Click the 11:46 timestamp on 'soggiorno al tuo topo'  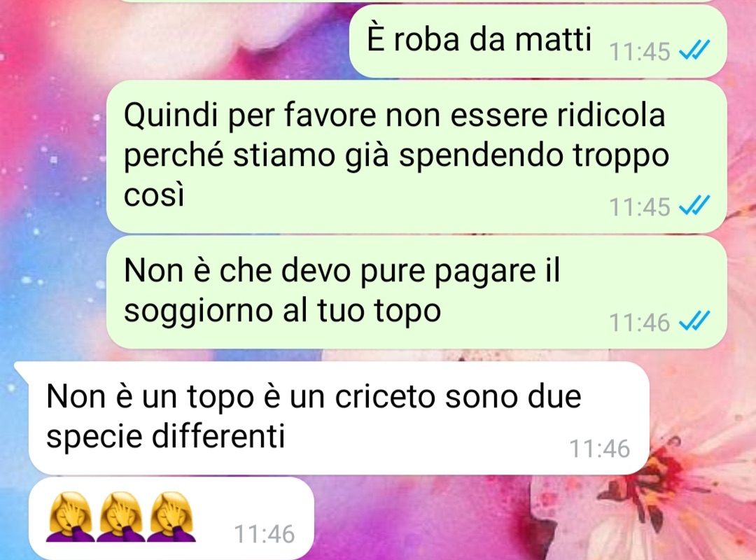(x=639, y=323)
